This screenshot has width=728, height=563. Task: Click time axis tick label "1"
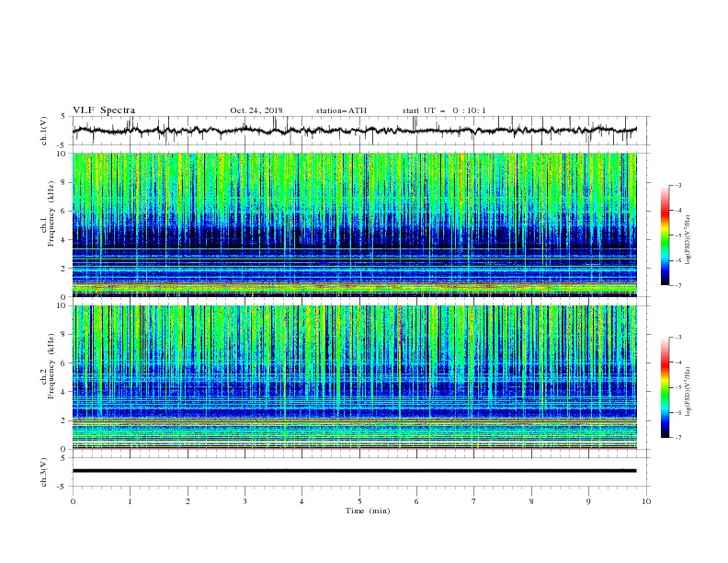pos(130,501)
